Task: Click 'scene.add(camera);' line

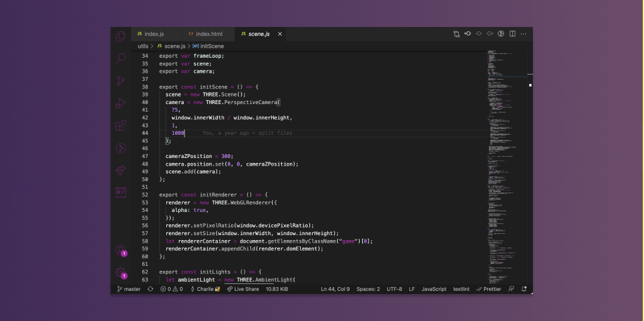Action: tap(193, 172)
